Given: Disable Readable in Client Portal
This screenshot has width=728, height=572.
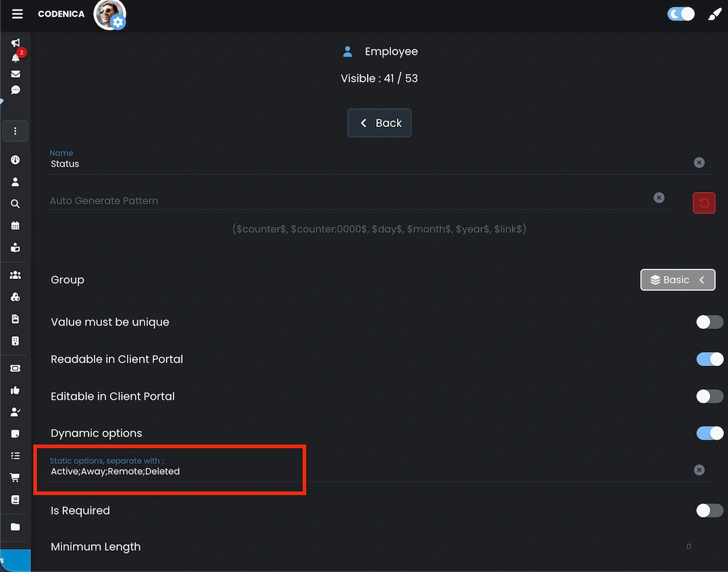Looking at the screenshot, I should click(709, 359).
